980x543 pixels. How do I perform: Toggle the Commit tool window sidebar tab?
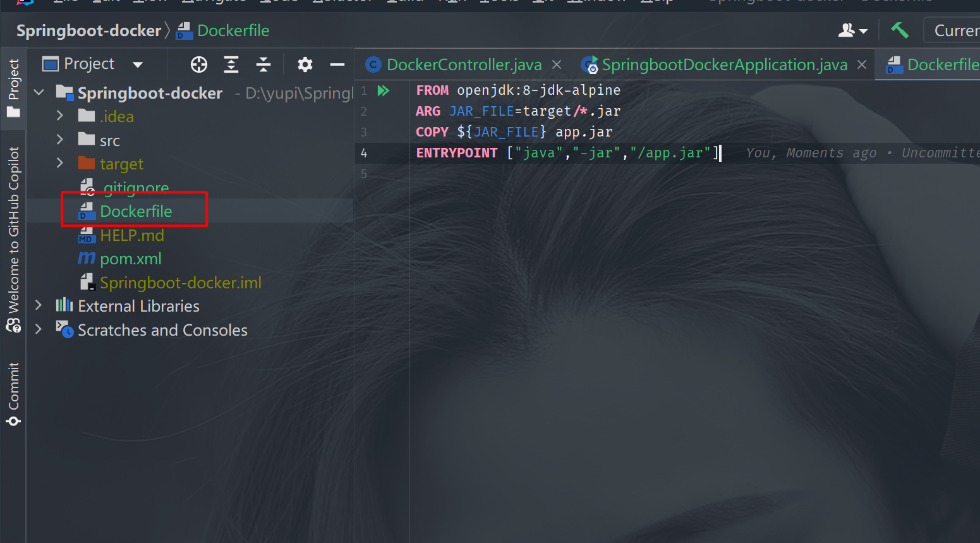click(x=13, y=393)
